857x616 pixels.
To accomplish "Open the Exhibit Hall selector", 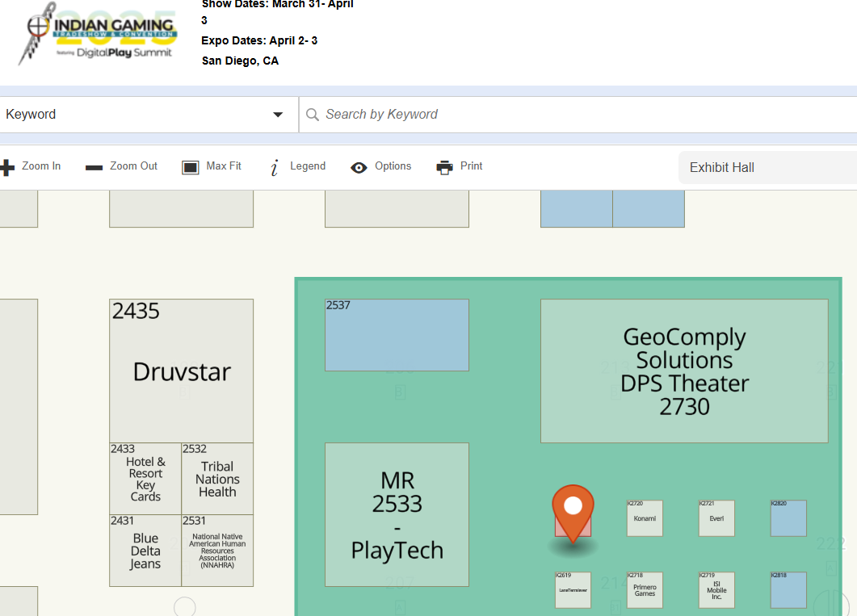I will [x=767, y=168].
